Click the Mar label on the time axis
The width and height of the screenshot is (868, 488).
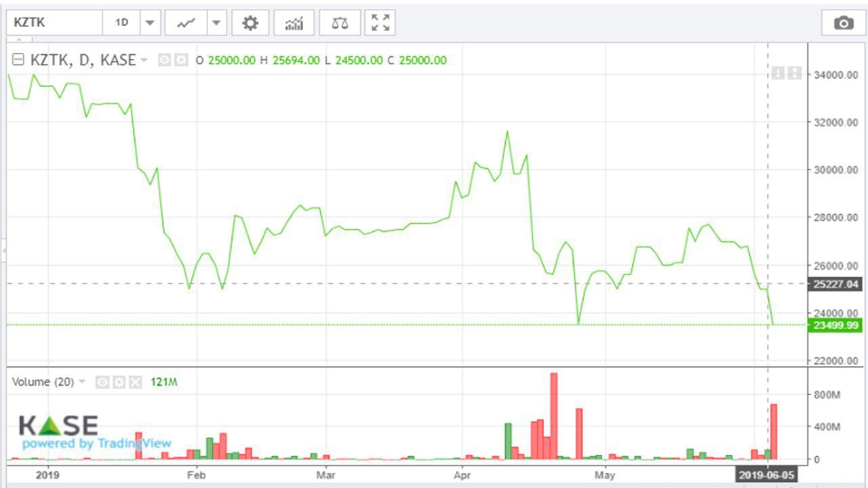pos(325,475)
